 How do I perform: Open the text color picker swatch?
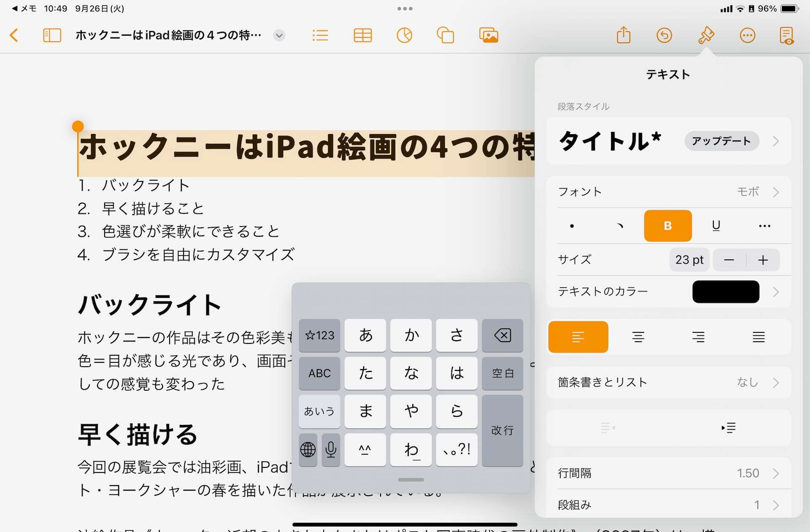click(725, 292)
